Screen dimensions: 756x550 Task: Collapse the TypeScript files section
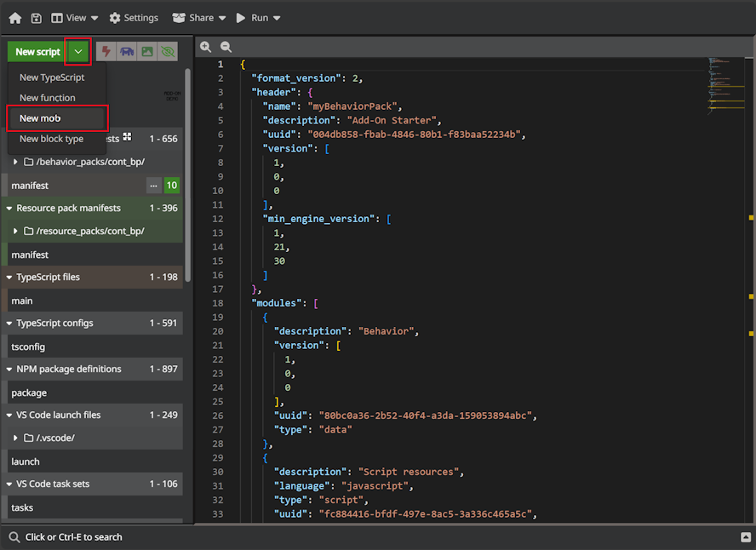[x=9, y=278]
